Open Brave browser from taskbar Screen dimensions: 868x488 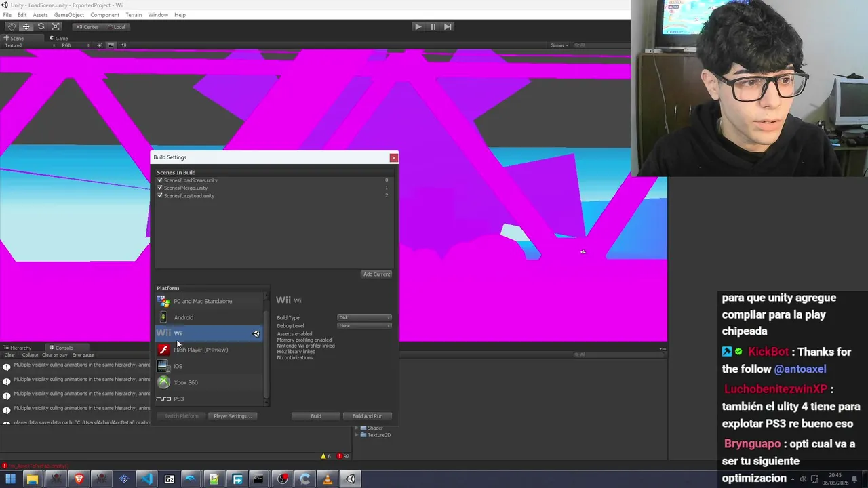pyautogui.click(x=79, y=479)
